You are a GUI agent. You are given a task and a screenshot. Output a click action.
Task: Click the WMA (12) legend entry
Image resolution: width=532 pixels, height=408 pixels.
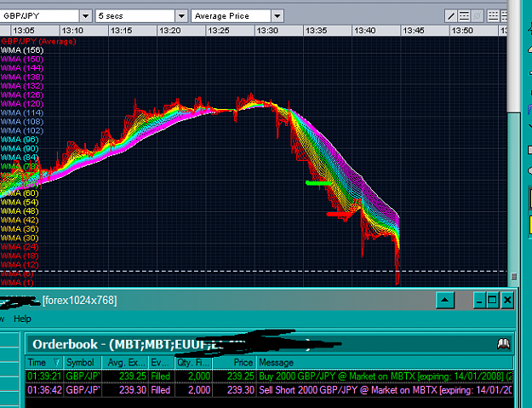click(20, 265)
